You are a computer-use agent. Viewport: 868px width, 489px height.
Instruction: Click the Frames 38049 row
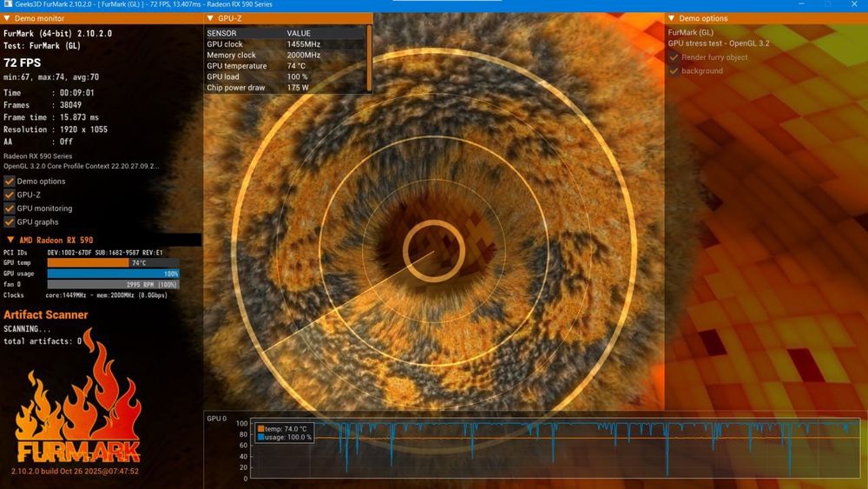pos(43,105)
